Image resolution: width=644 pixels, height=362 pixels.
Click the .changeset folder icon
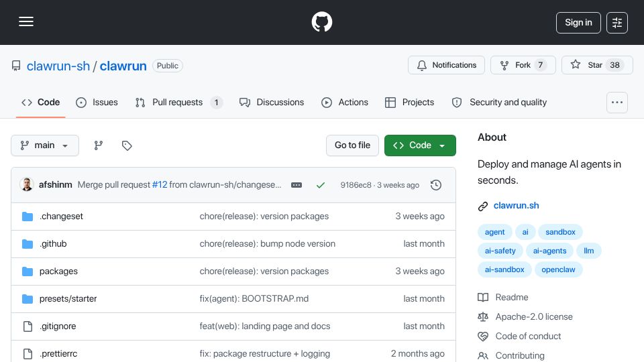pyautogui.click(x=28, y=217)
